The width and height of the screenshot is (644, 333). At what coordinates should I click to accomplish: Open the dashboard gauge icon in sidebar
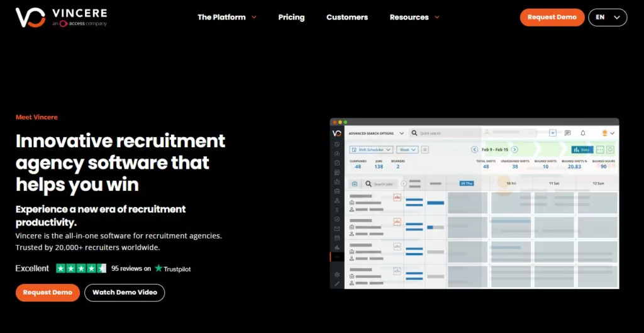[337, 154]
